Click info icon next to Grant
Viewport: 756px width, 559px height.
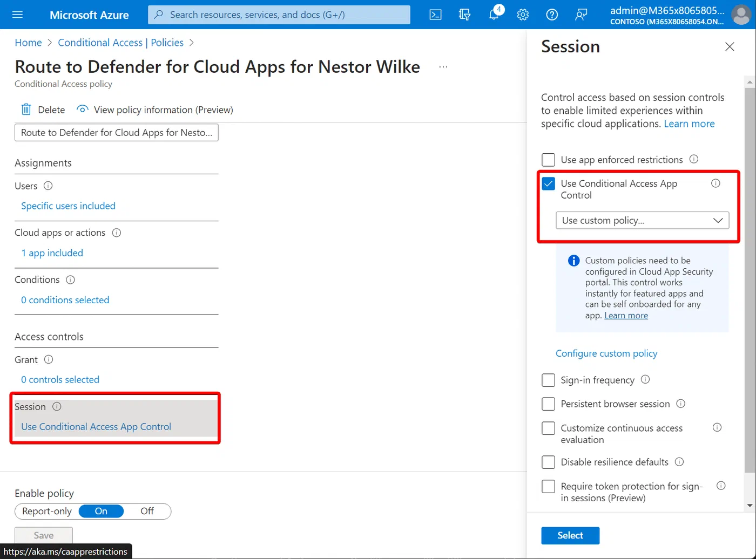coord(48,359)
